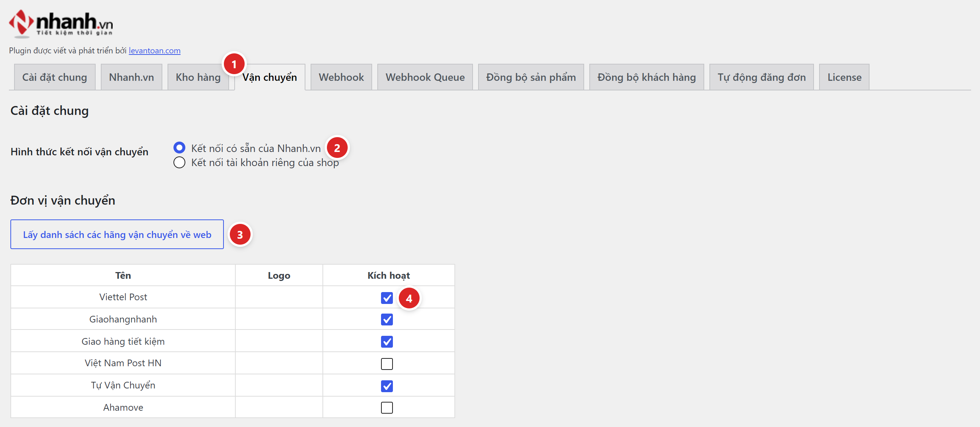The width and height of the screenshot is (980, 427).
Task: Click the Ahamove name cell
Action: [123, 407]
